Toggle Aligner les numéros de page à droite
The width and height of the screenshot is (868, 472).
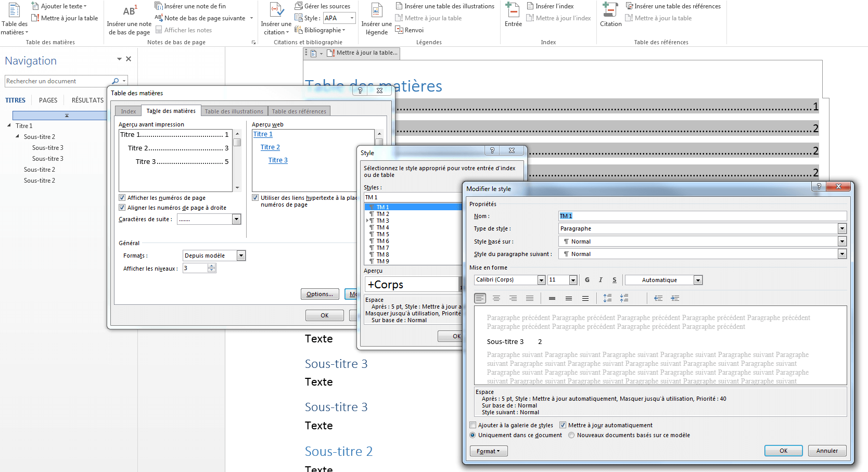pos(122,208)
